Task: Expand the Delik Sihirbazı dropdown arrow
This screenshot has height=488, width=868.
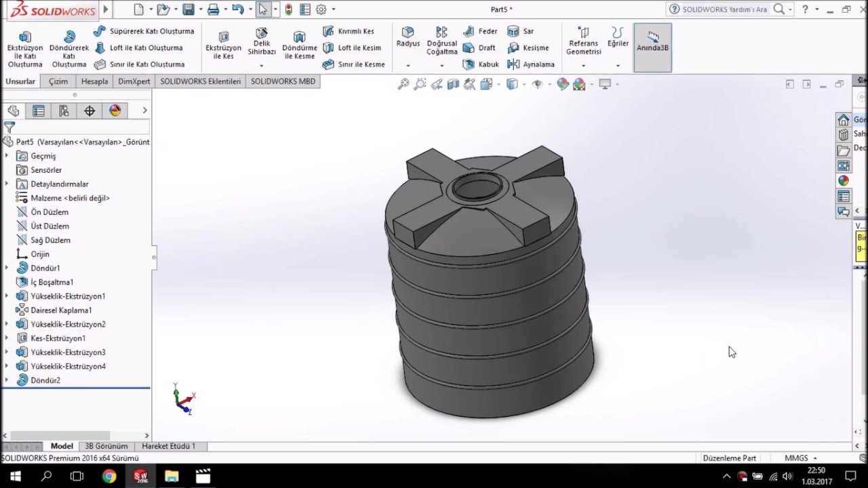Action: [261, 66]
